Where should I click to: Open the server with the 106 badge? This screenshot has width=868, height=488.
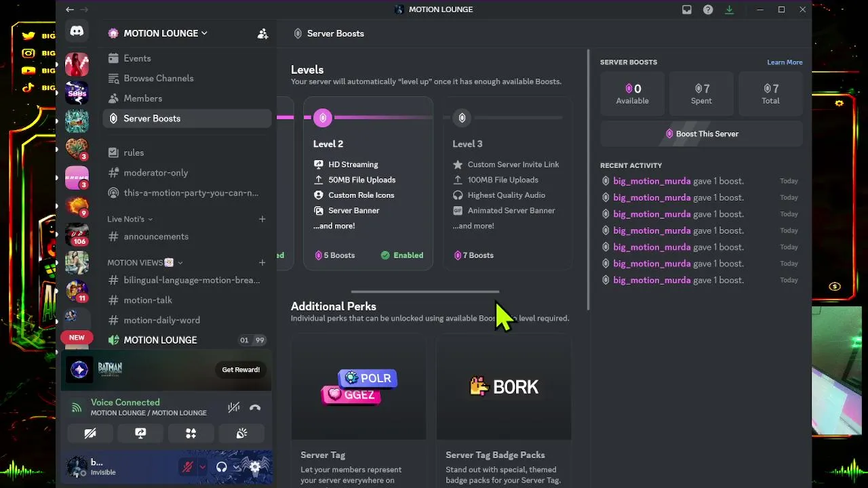coord(77,234)
